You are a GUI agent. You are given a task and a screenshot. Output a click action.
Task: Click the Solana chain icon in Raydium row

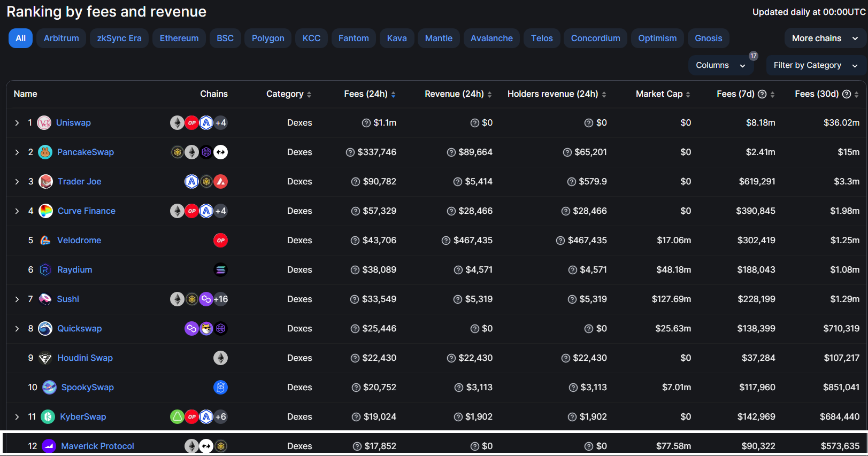point(220,270)
